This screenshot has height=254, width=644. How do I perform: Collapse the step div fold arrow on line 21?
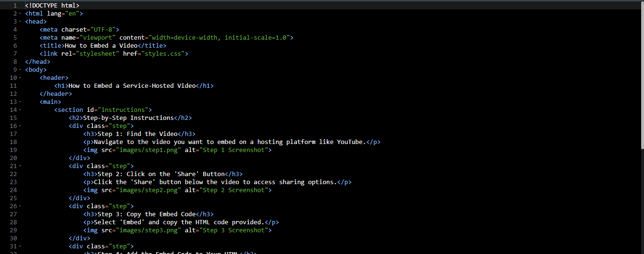pos(20,166)
